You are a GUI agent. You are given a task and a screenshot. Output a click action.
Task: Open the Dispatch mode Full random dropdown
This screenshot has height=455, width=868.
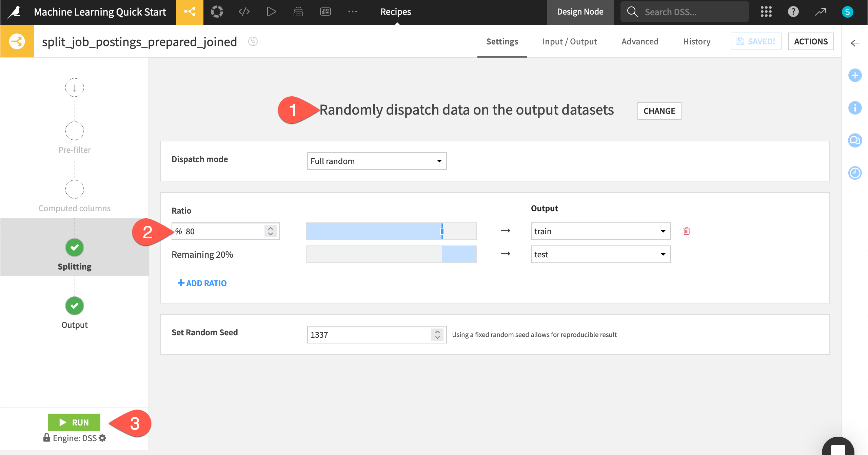pyautogui.click(x=376, y=161)
